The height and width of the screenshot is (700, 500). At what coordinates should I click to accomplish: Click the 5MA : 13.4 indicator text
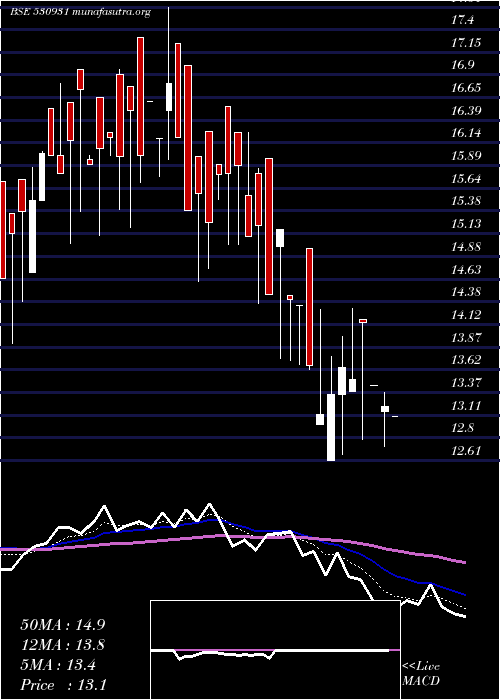click(58, 665)
